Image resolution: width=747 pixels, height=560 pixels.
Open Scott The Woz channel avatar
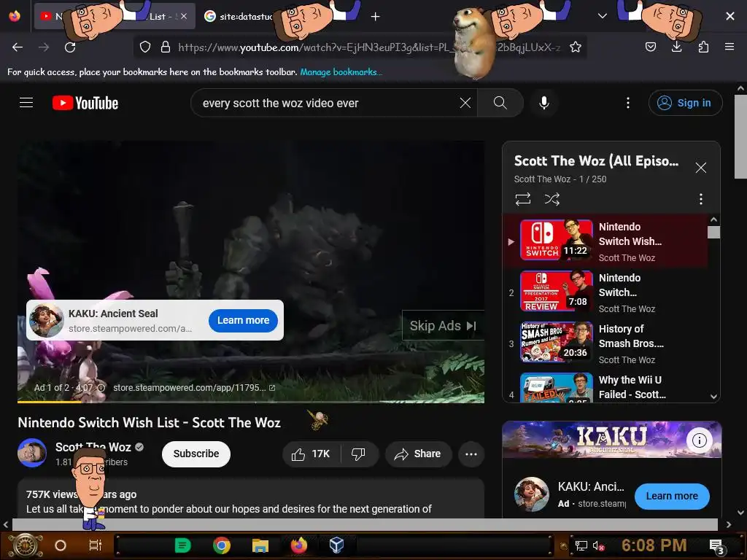tap(32, 453)
